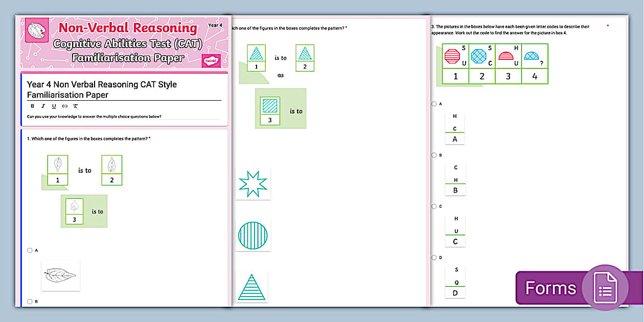Underline the form title text
The image size is (644, 322).
[x=54, y=106]
